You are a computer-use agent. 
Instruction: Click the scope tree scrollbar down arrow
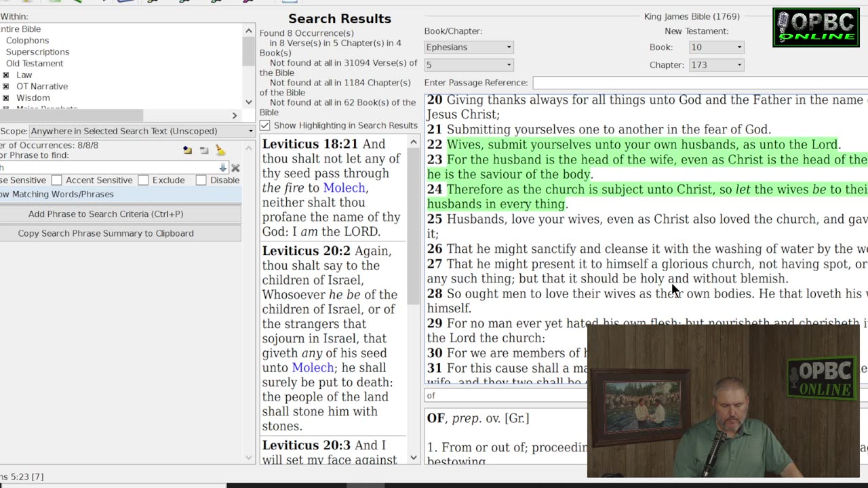click(x=249, y=103)
